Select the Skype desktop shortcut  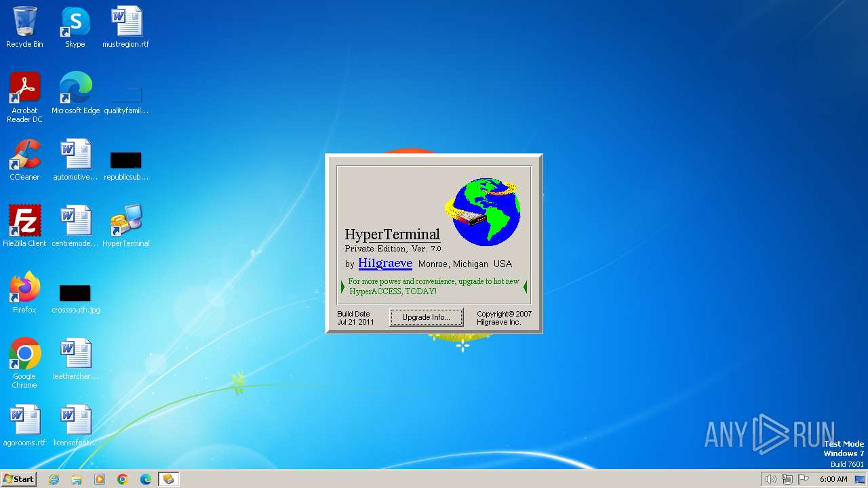75,27
